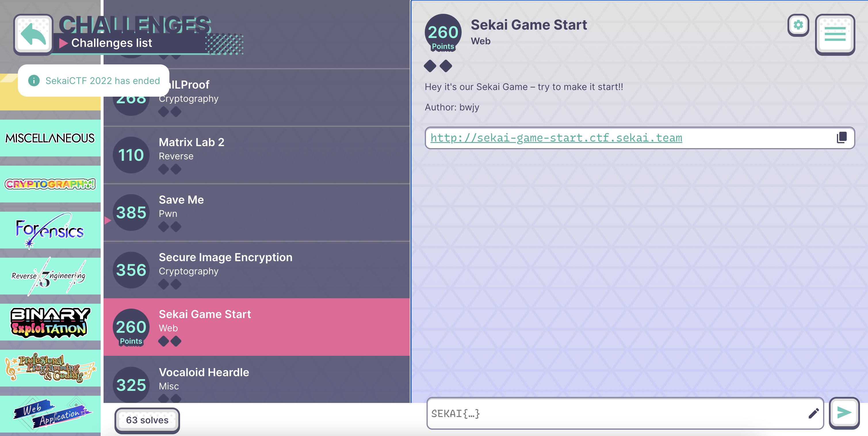Viewport: 868px width, 436px height.
Task: Submit flag with paper plane icon
Action: tap(844, 413)
